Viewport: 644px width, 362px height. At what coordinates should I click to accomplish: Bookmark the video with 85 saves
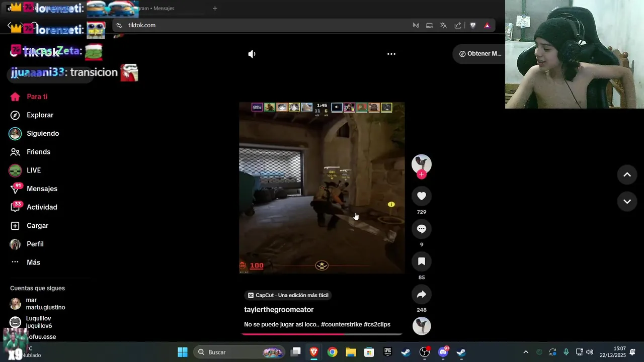422,261
